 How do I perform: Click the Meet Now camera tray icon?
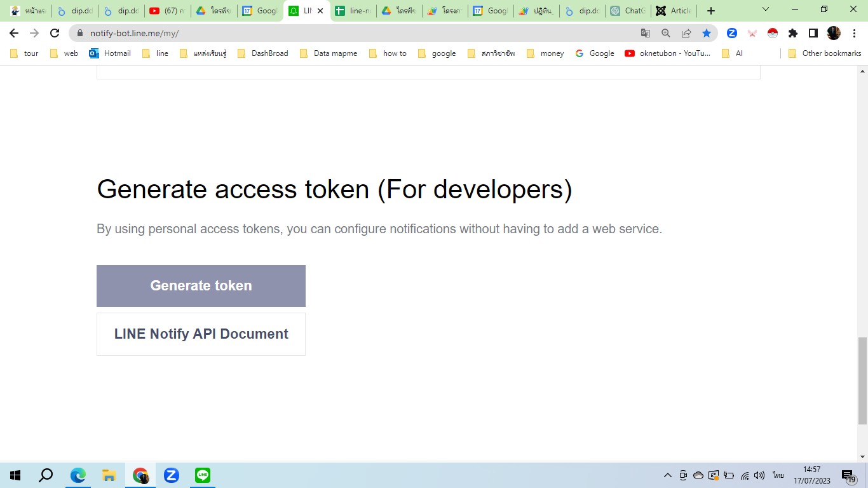[x=683, y=475]
